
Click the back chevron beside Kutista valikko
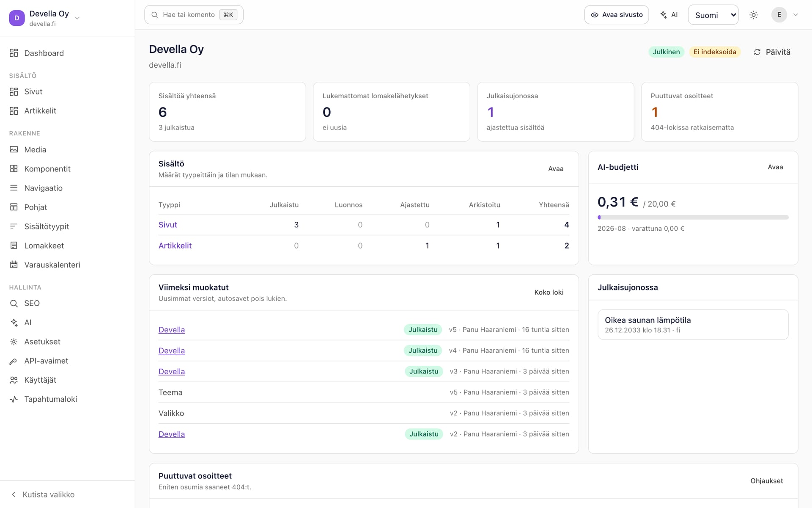[14, 494]
